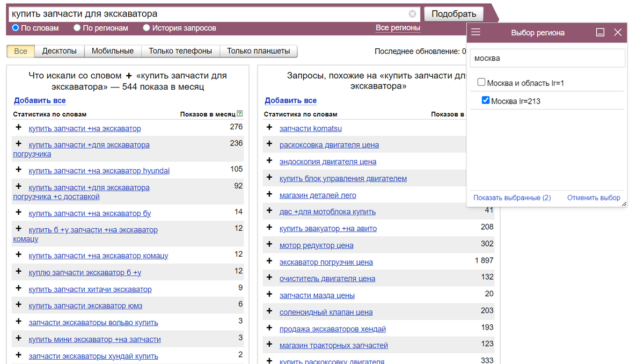Viewport: 644px width, 364px height.
Task: Clear the search query with the X icon
Action: click(412, 14)
